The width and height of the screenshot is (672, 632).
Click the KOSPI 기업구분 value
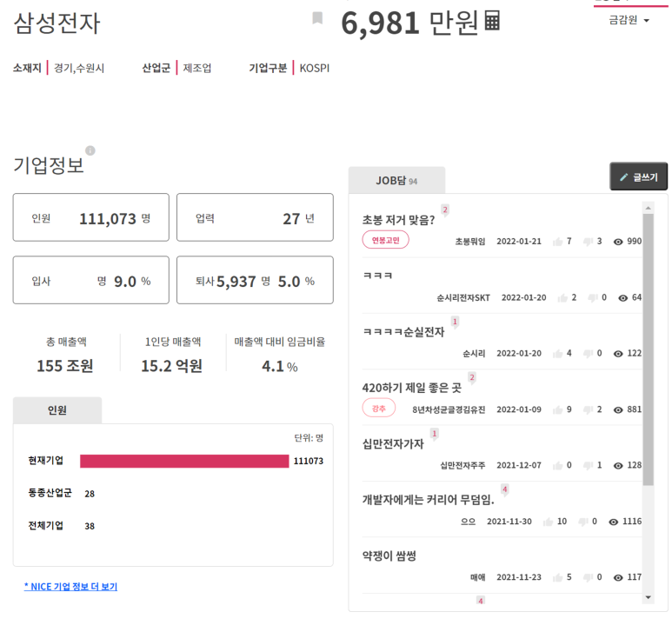(315, 68)
